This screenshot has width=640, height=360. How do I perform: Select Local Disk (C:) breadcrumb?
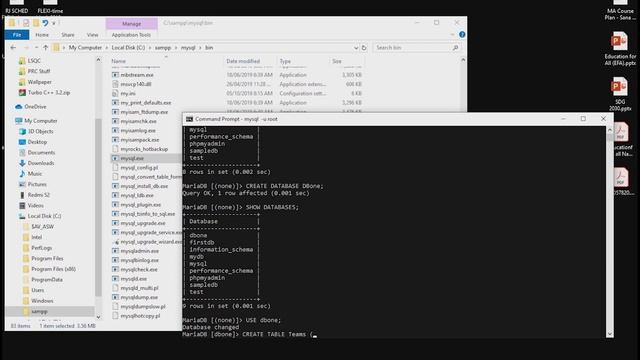point(128,48)
